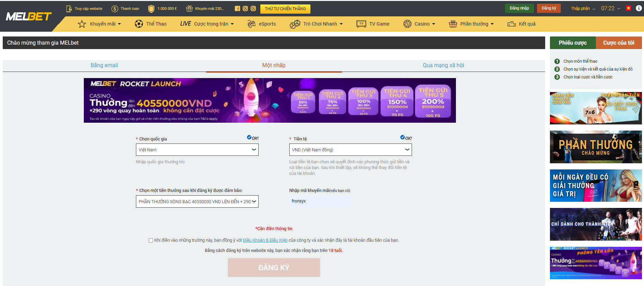
Task: Click the Thanh toán dollar icon
Action: [x=115, y=9]
